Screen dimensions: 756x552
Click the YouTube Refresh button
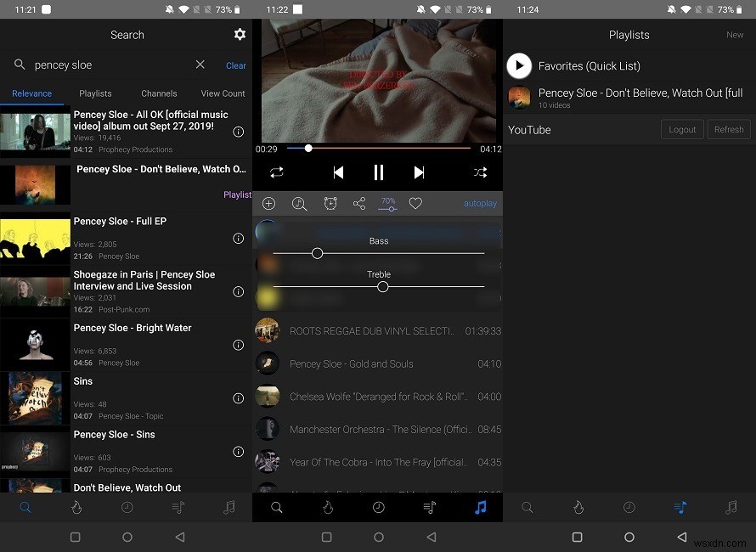click(729, 130)
